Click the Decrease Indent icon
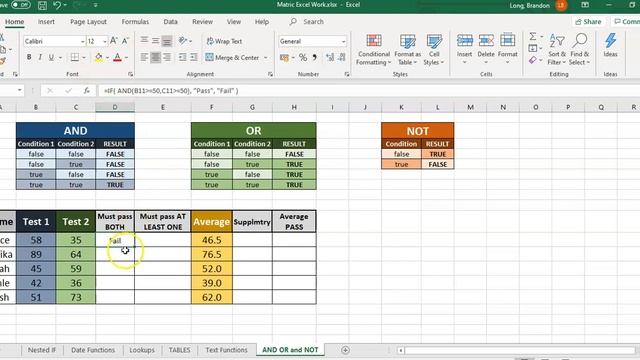The height and width of the screenshot is (360, 640). (182, 58)
